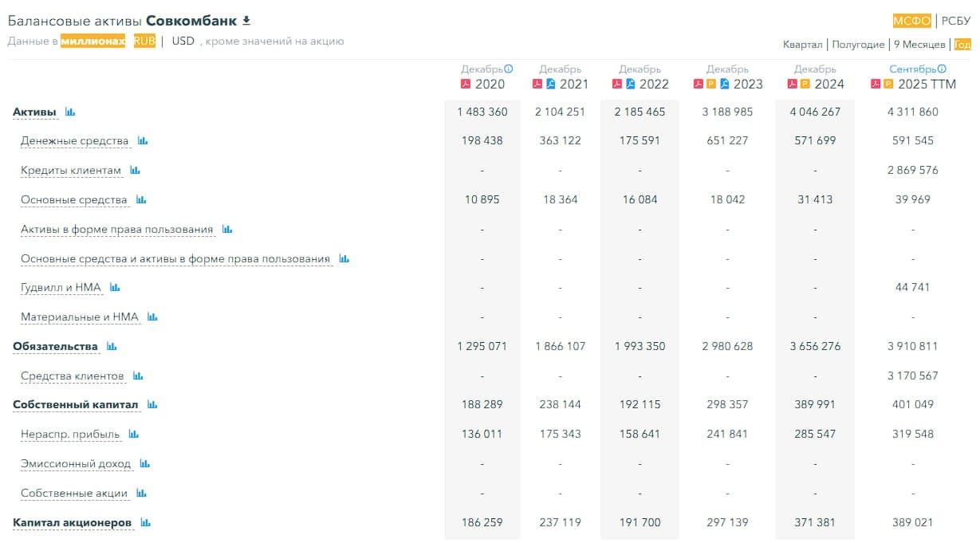Image resolution: width=980 pixels, height=543 pixels.
Task: Open chart for Обязательства row
Action: coord(112,347)
